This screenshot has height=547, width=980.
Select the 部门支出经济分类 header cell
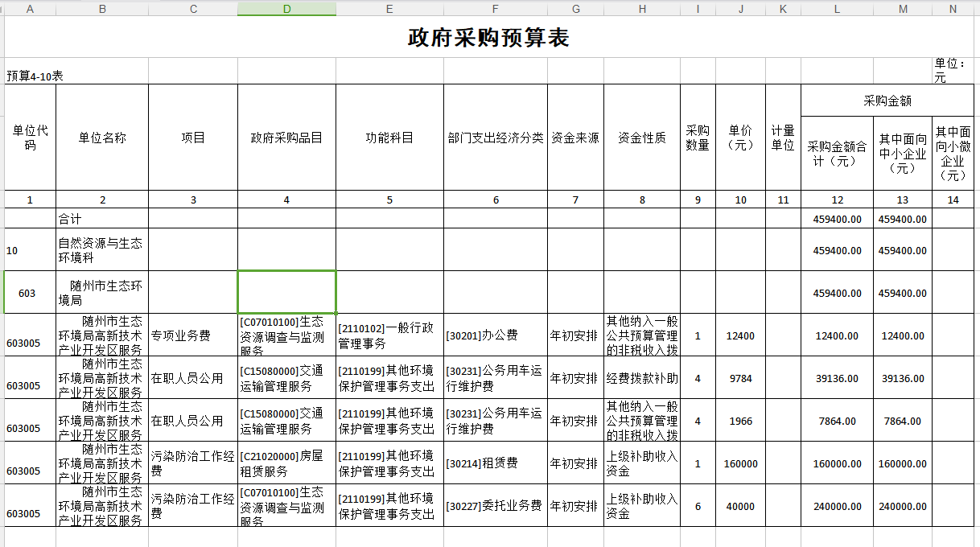point(496,138)
